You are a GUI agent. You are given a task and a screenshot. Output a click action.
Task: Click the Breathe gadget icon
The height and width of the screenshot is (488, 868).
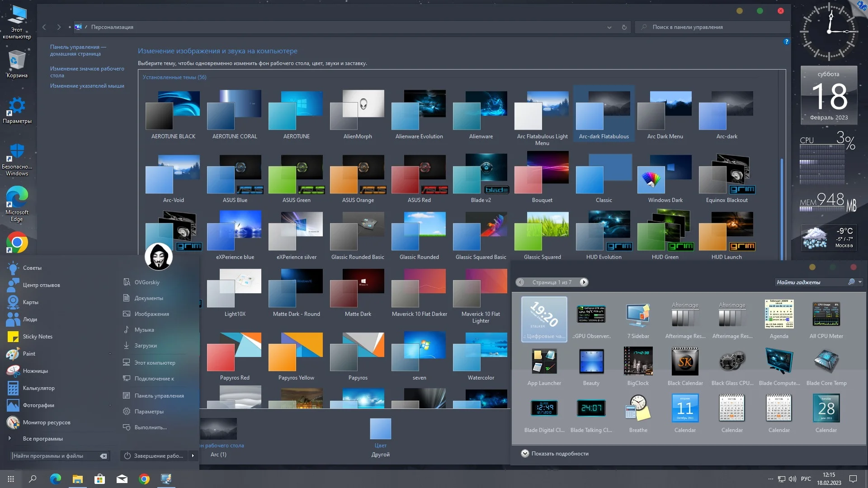point(638,409)
